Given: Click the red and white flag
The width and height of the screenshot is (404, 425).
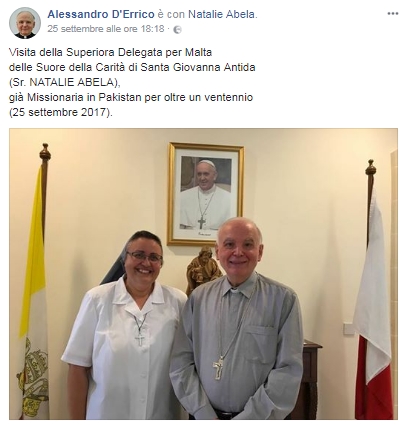Looking at the screenshot, I should (x=373, y=300).
